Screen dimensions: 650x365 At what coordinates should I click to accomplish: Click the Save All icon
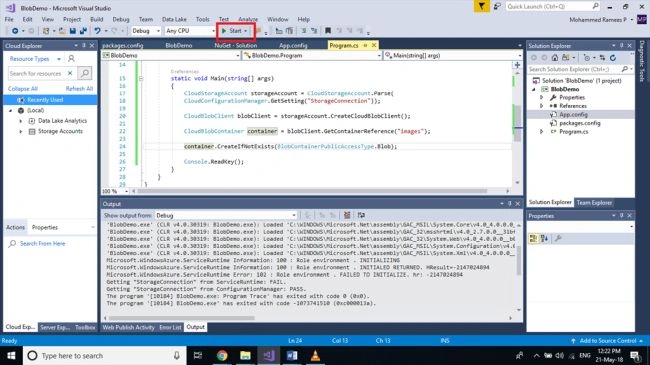[x=83, y=31]
